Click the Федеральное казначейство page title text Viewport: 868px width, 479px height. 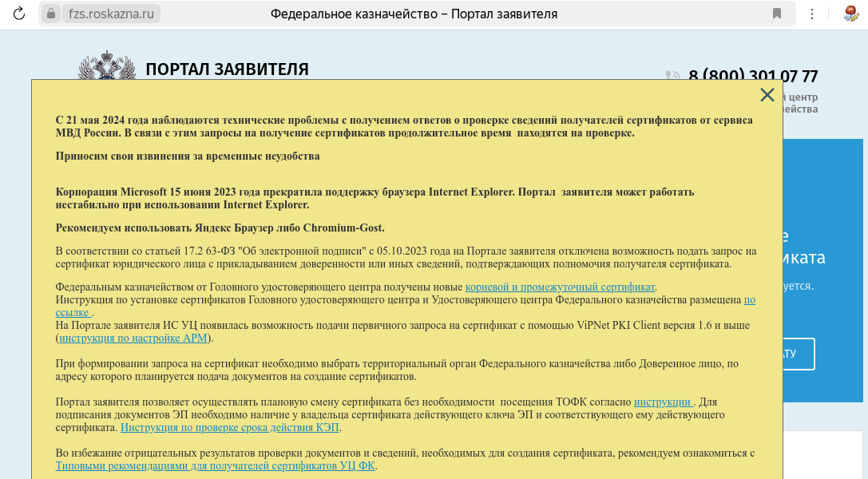pos(414,14)
